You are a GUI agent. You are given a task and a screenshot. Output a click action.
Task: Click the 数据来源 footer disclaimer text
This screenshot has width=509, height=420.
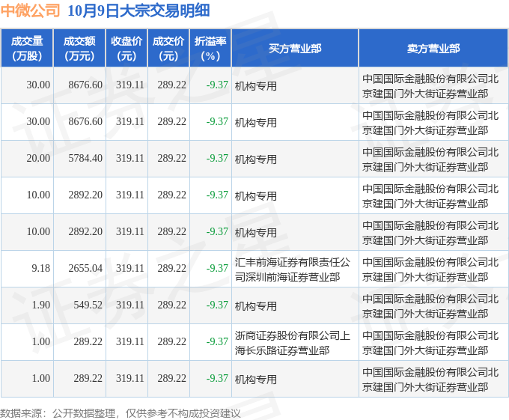121,413
